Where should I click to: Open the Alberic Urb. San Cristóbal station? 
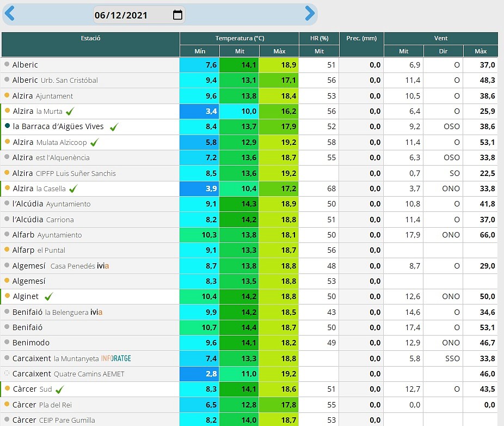pyautogui.click(x=55, y=80)
